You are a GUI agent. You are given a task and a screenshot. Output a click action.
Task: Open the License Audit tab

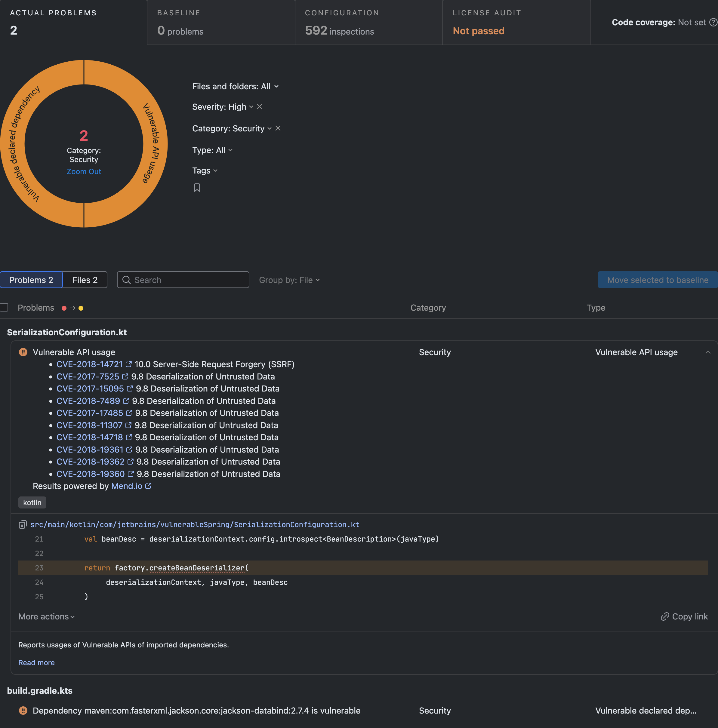516,22
